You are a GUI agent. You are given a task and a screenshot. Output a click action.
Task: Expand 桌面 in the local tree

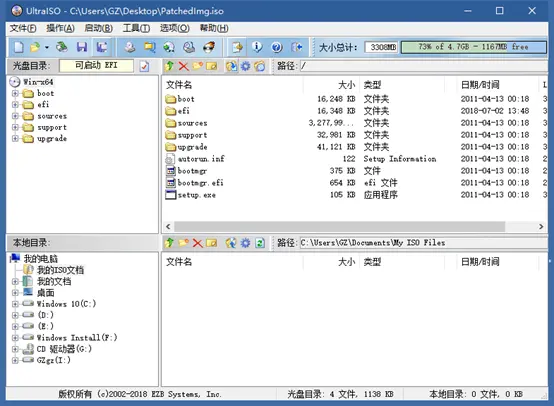tap(15, 293)
